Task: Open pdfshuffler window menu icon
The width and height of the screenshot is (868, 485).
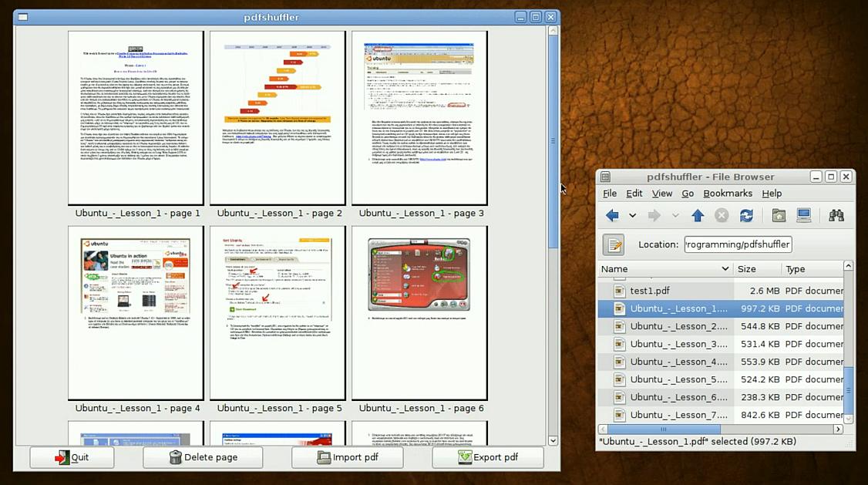Action: coord(22,17)
